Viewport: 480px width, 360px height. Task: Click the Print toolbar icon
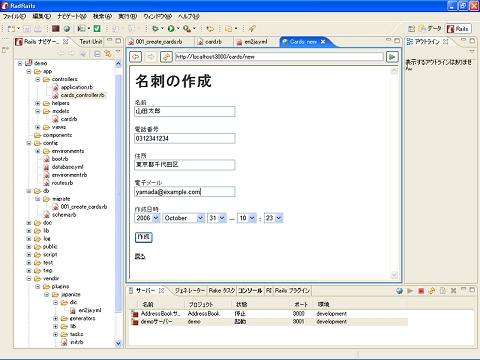pos(38,29)
